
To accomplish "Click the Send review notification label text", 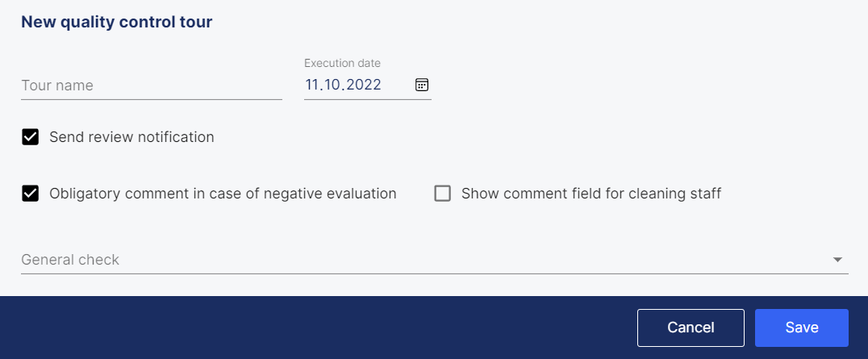I will click(x=131, y=137).
